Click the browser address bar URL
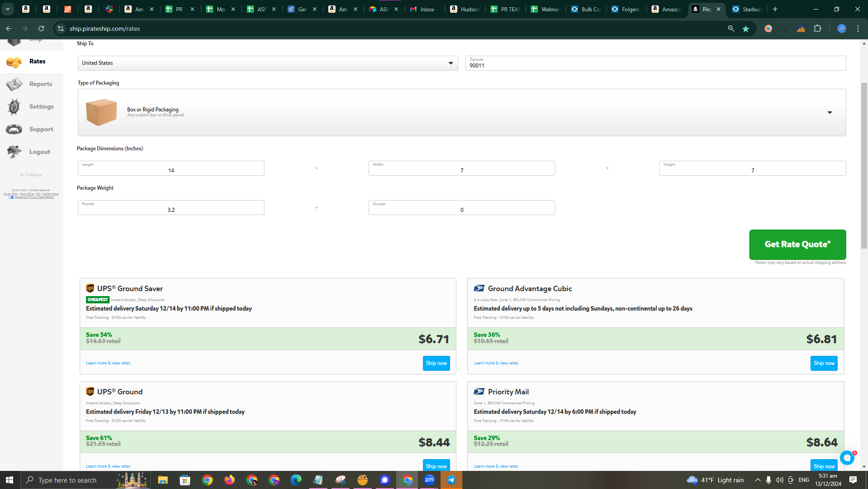 pos(105,29)
